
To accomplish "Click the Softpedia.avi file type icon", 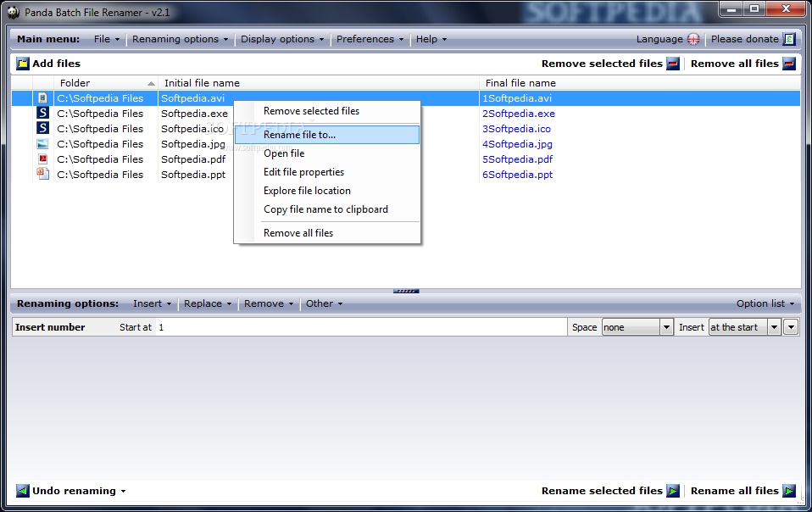I will pyautogui.click(x=43, y=97).
